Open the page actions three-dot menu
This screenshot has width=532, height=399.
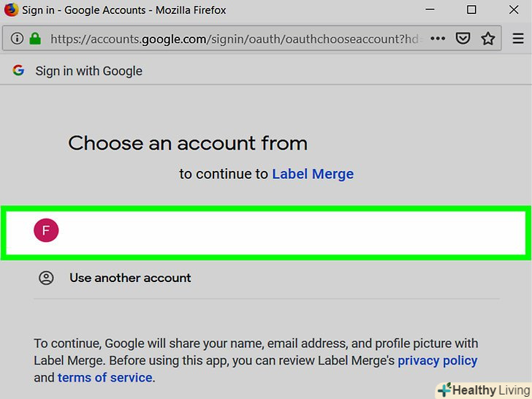pos(438,39)
